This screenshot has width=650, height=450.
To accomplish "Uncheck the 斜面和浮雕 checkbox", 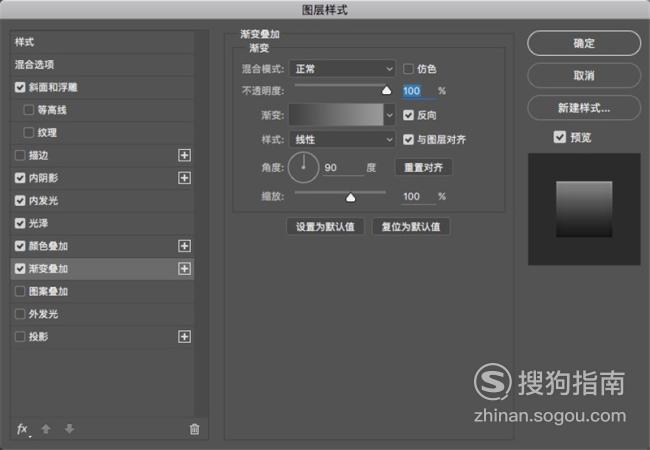I will coord(20,87).
